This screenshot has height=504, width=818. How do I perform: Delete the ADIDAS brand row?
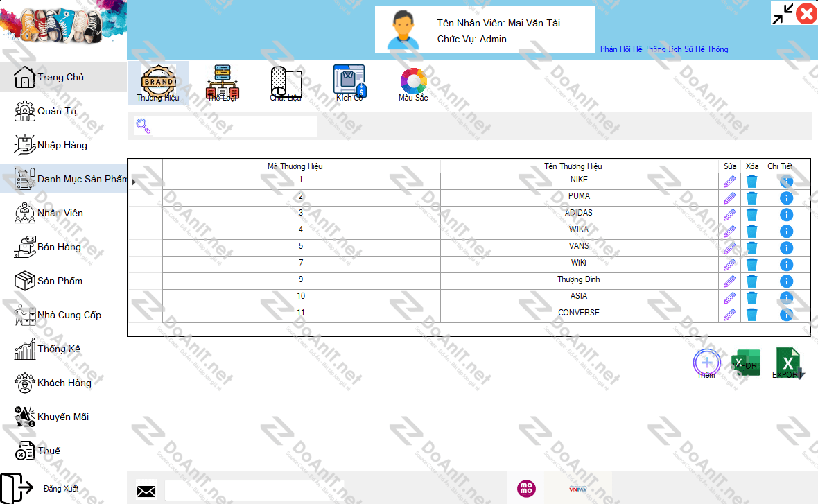pyautogui.click(x=751, y=215)
